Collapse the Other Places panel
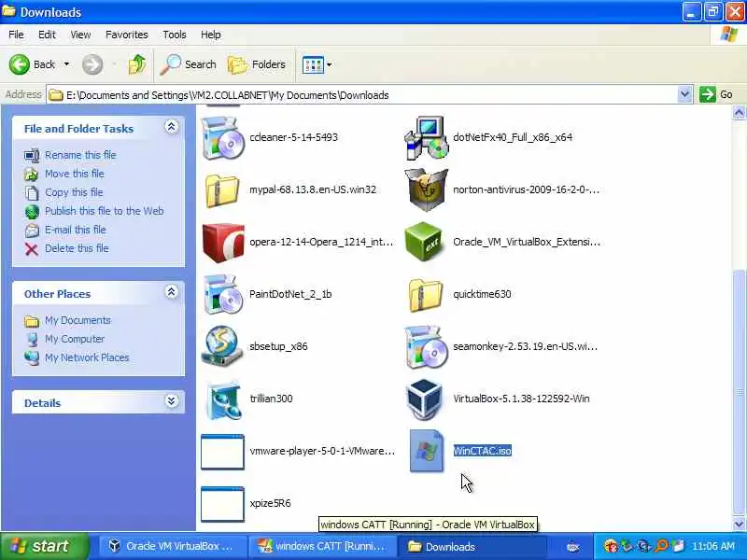 coord(172,292)
